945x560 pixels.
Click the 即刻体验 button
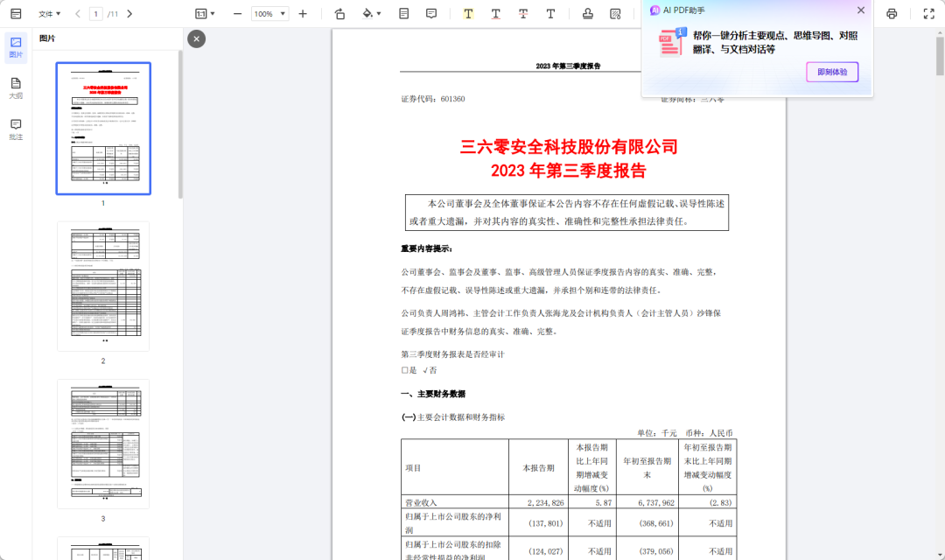point(832,73)
